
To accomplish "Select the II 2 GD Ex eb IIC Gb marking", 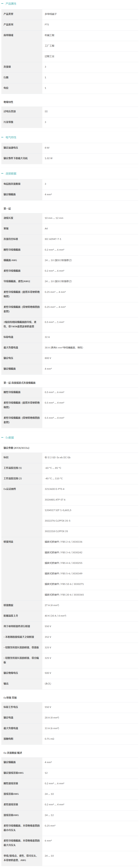I will (58, 458).
